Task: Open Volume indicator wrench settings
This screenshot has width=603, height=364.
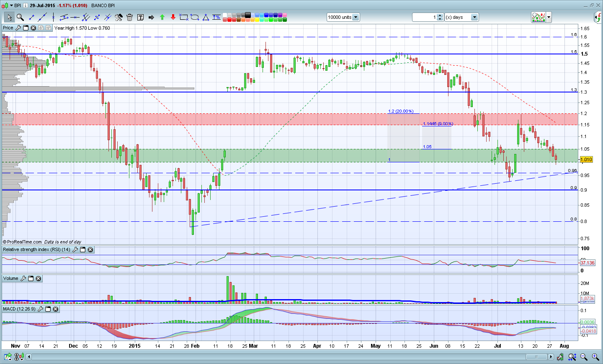Action: click(23, 279)
